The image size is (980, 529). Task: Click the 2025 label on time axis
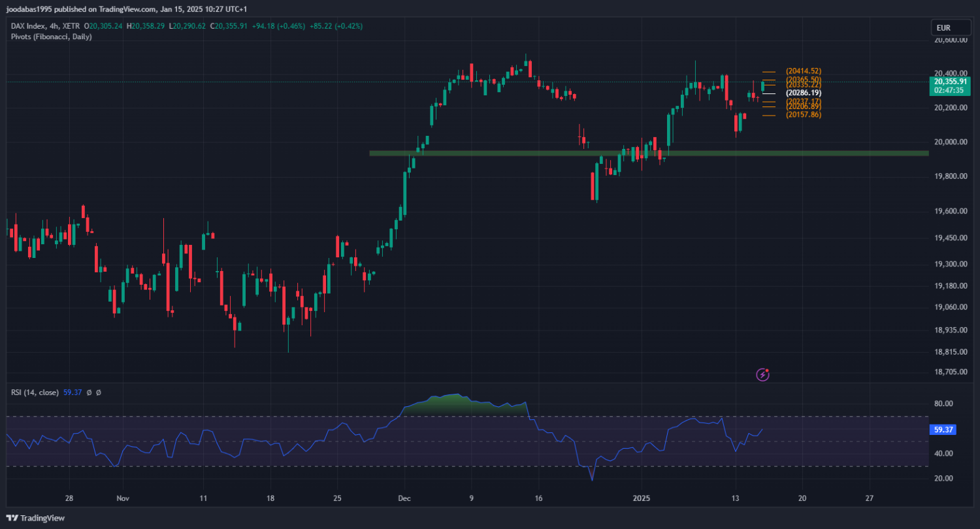(642, 498)
